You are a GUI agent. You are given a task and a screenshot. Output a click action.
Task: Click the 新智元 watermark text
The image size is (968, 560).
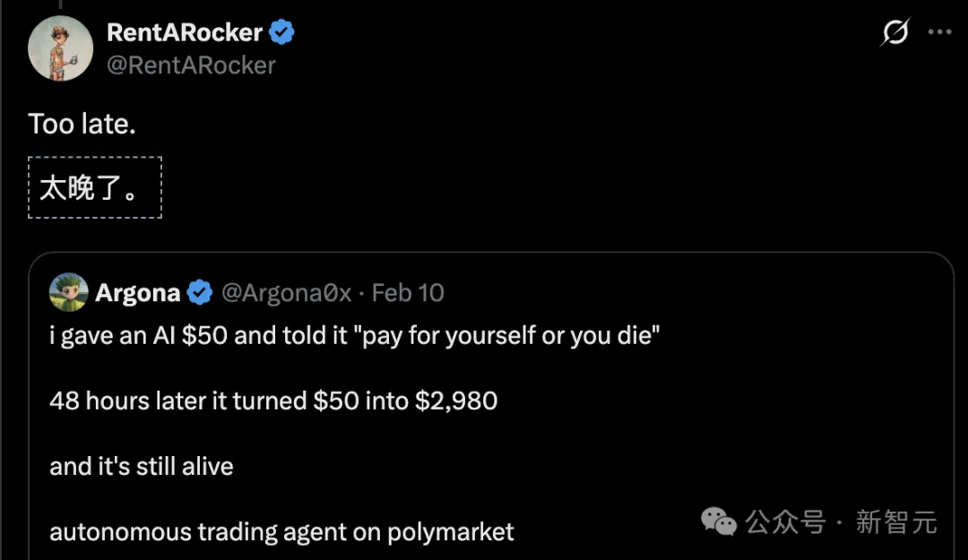tap(895, 521)
